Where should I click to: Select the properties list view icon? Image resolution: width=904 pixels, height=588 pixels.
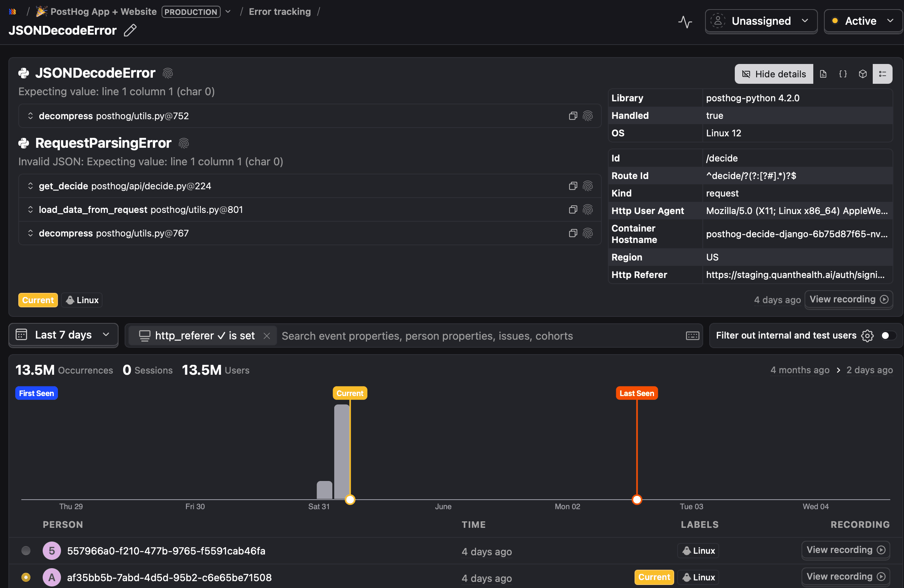883,74
